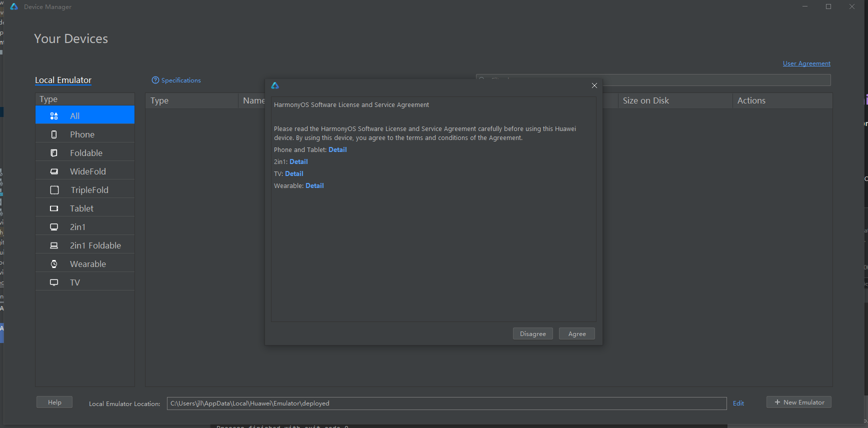Open the Specifications link
Viewport: 868px width, 428px height.
click(x=181, y=80)
